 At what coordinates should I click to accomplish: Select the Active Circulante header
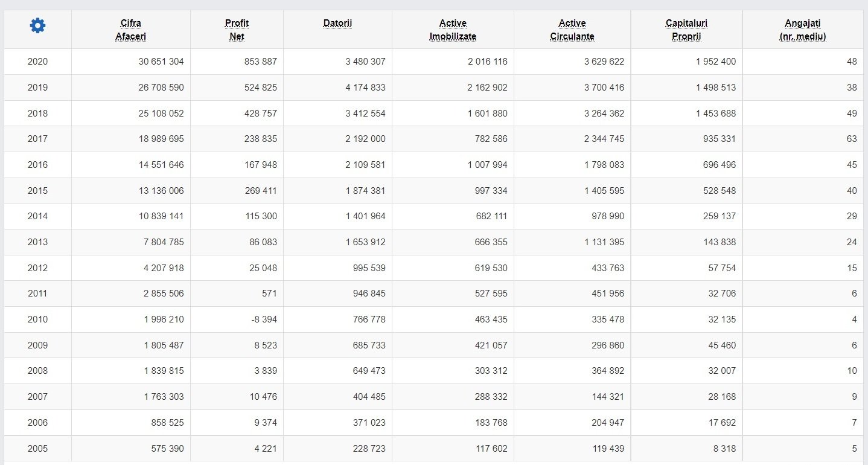click(572, 30)
